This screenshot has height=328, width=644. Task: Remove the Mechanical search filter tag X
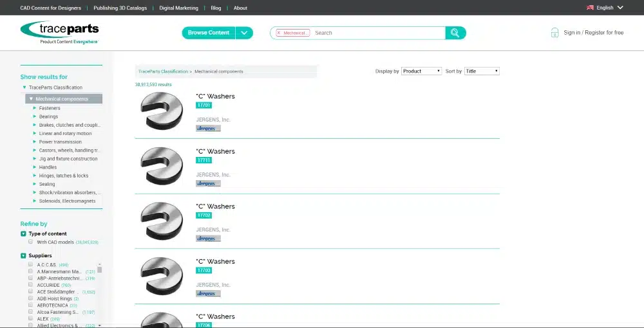(278, 33)
